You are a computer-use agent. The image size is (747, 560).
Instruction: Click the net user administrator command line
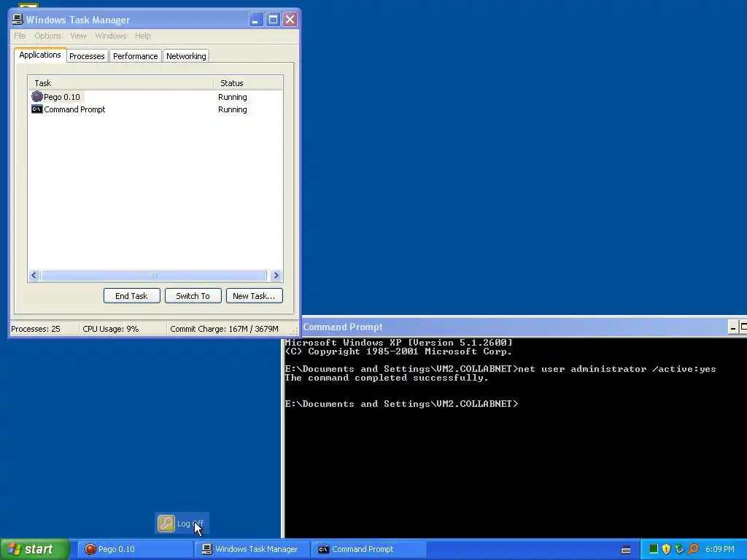(x=617, y=369)
